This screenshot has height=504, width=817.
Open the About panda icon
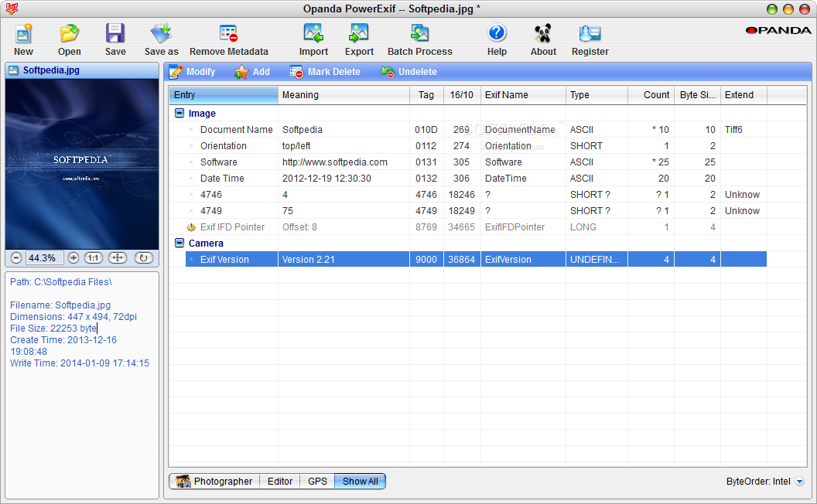543,33
